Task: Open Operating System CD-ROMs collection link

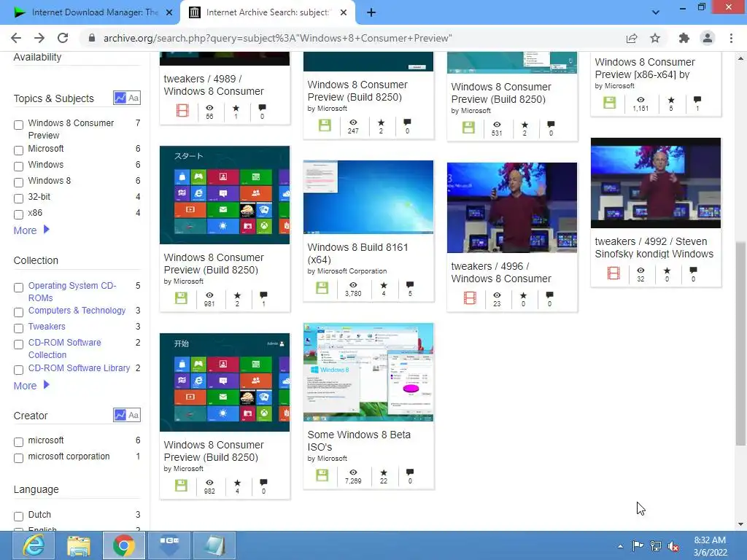Action: tap(72, 292)
